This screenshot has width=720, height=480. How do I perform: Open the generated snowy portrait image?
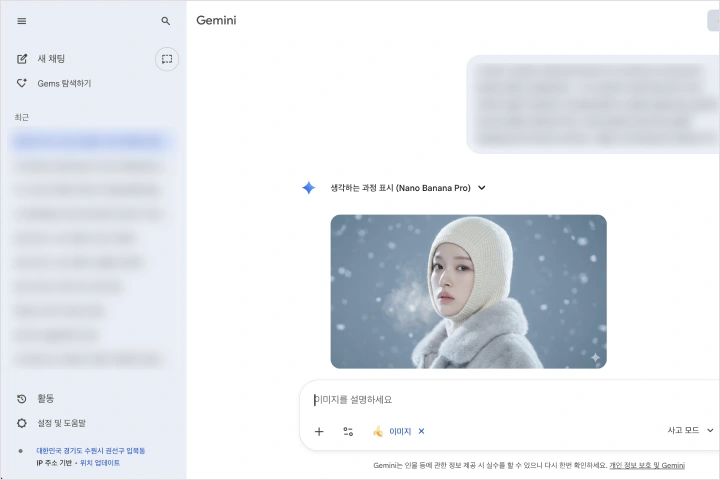tap(468, 291)
